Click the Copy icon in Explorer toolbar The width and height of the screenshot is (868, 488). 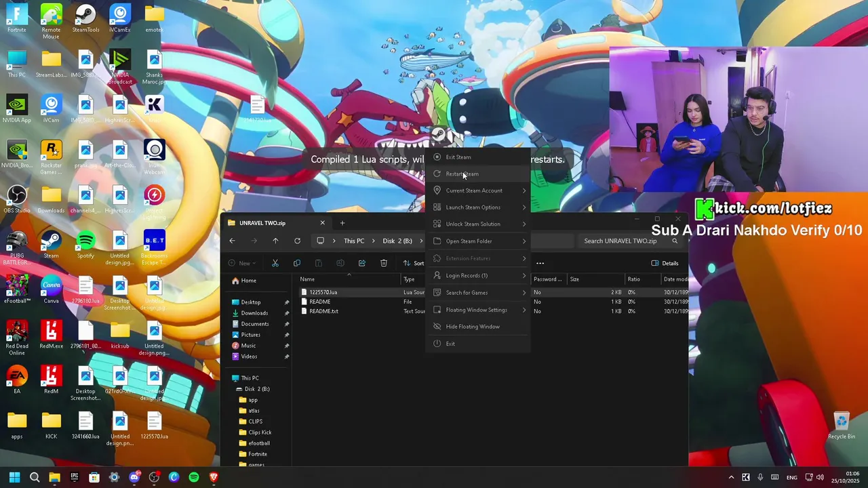coord(296,263)
